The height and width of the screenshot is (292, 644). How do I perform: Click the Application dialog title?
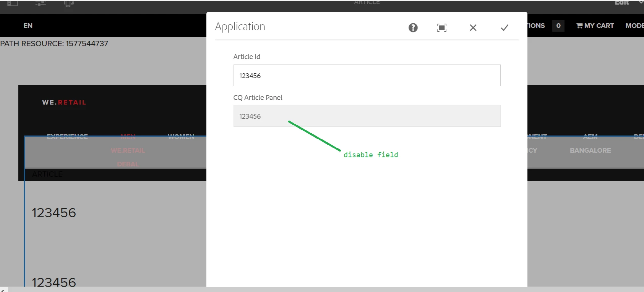tap(240, 26)
